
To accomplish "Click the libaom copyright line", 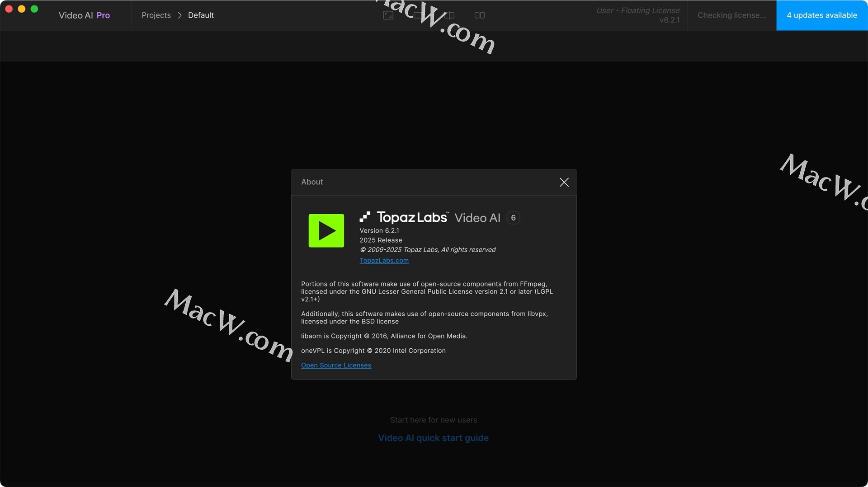I will point(384,336).
